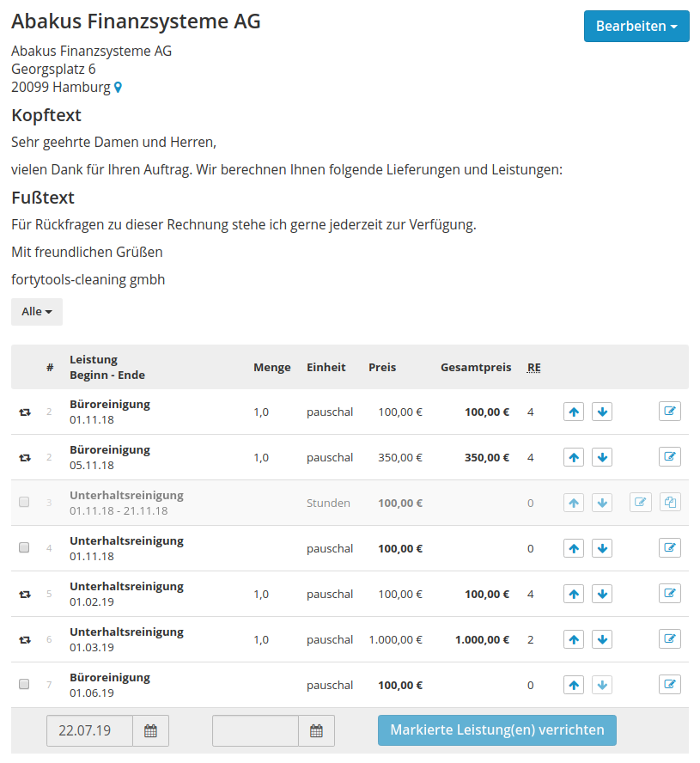Copy the greyed Unterhaltsreinigung 01.11.18 - 21.11.18 row

[x=670, y=503]
